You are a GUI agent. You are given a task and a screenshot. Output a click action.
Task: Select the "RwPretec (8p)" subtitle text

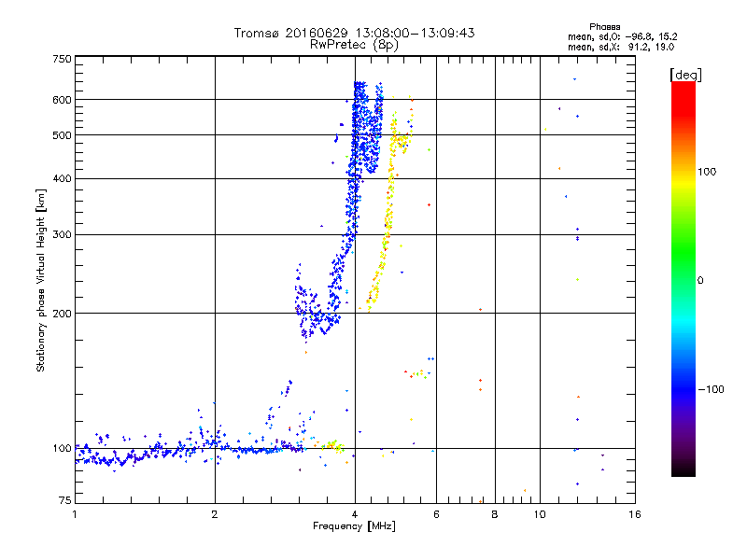click(x=354, y=45)
